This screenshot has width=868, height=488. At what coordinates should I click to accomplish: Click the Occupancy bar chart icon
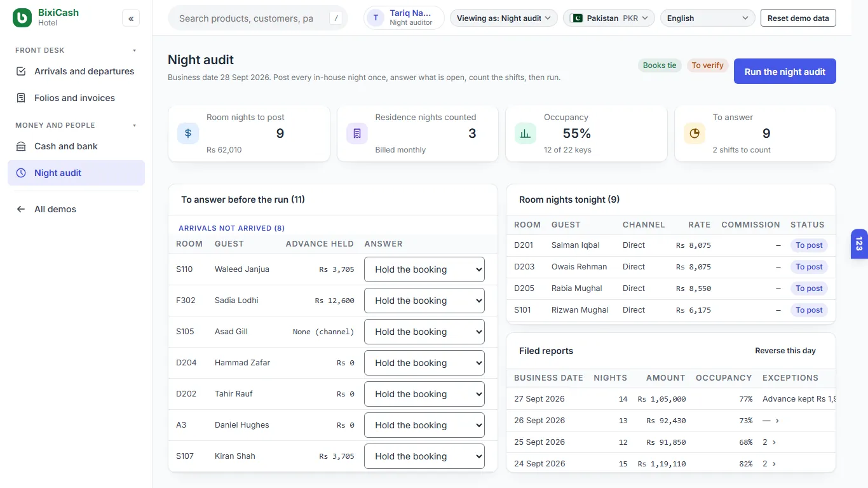tap(526, 133)
